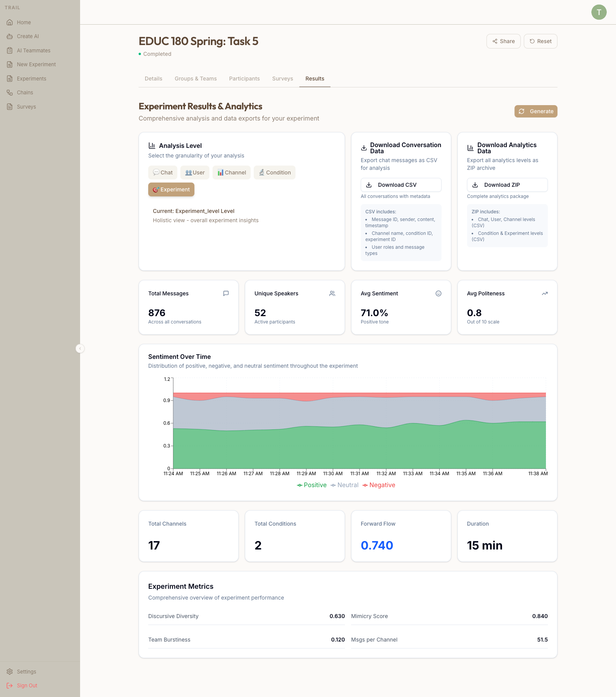Screen dimensions: 616x697
Task: Select Chat analysis level
Action: (162, 173)
